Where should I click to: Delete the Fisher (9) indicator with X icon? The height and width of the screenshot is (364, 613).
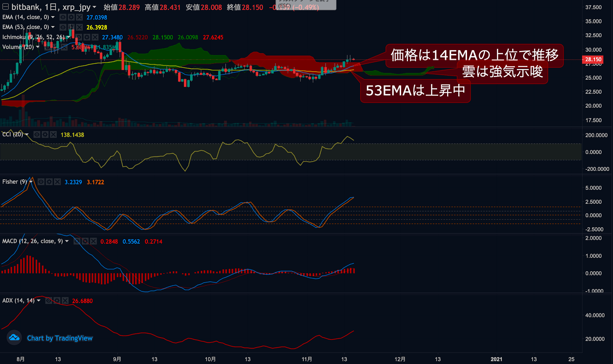point(57,182)
